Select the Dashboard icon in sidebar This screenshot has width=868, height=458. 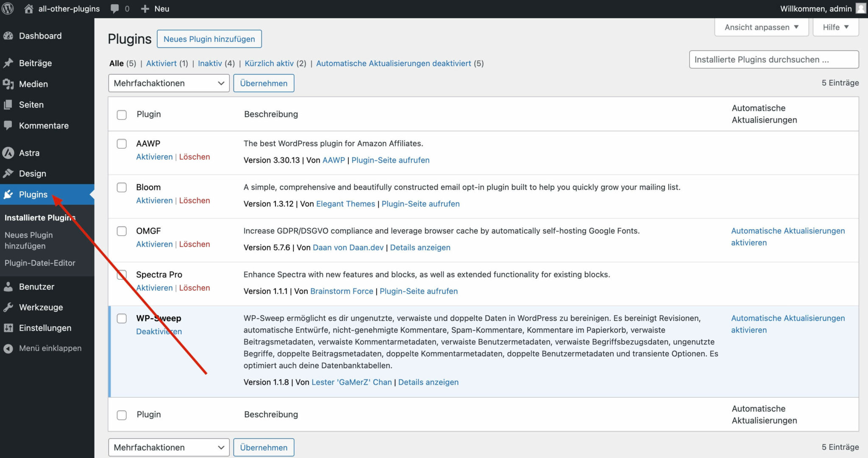[8, 36]
